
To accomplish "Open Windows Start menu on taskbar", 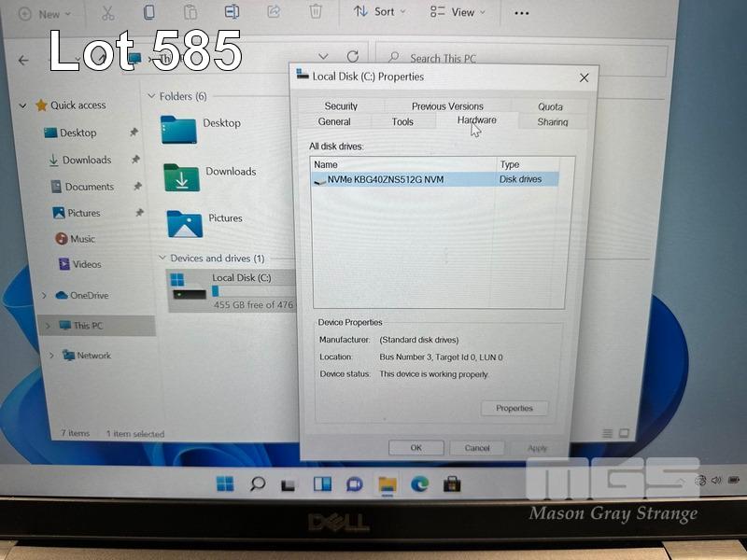I will point(225,483).
